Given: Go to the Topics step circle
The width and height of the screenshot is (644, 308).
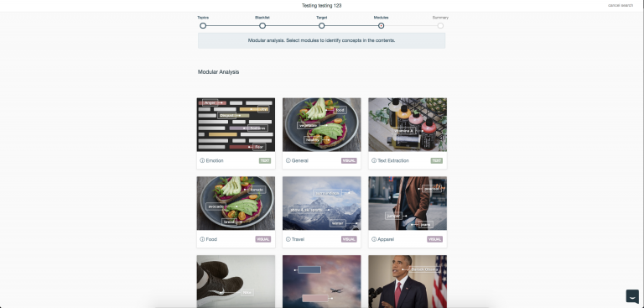Looking at the screenshot, I should pyautogui.click(x=203, y=25).
